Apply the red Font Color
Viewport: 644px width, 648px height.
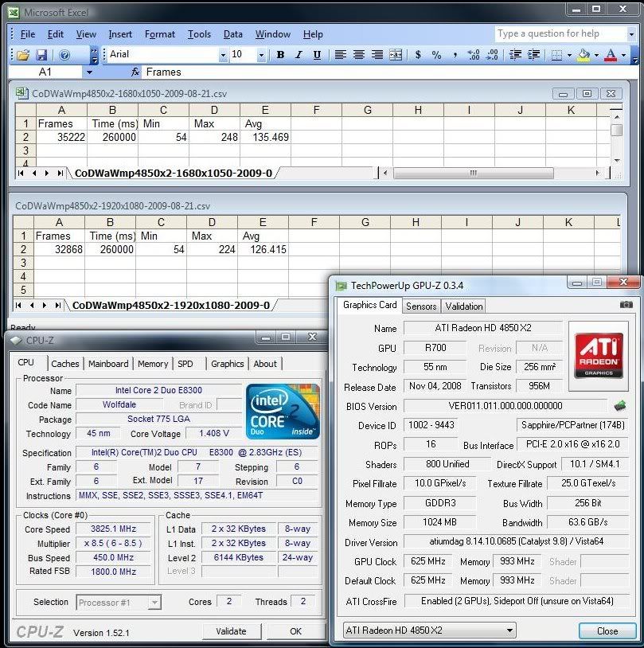pyautogui.click(x=611, y=55)
